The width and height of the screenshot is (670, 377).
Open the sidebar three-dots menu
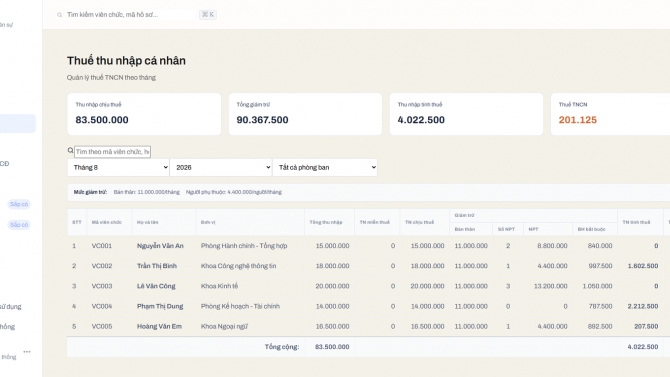27,352
